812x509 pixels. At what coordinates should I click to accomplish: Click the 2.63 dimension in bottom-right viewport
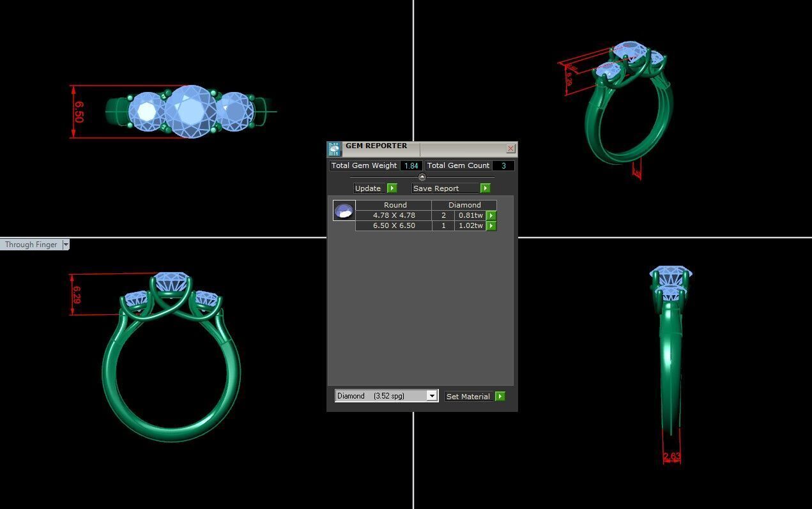[671, 457]
